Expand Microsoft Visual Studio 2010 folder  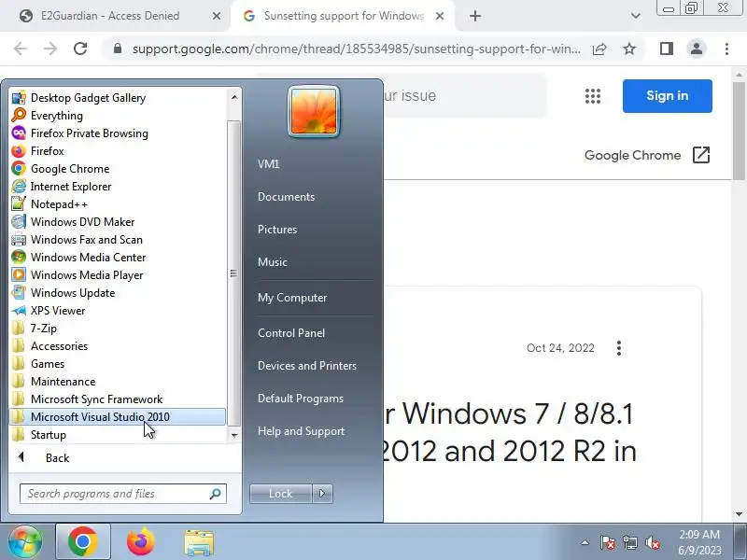click(118, 416)
